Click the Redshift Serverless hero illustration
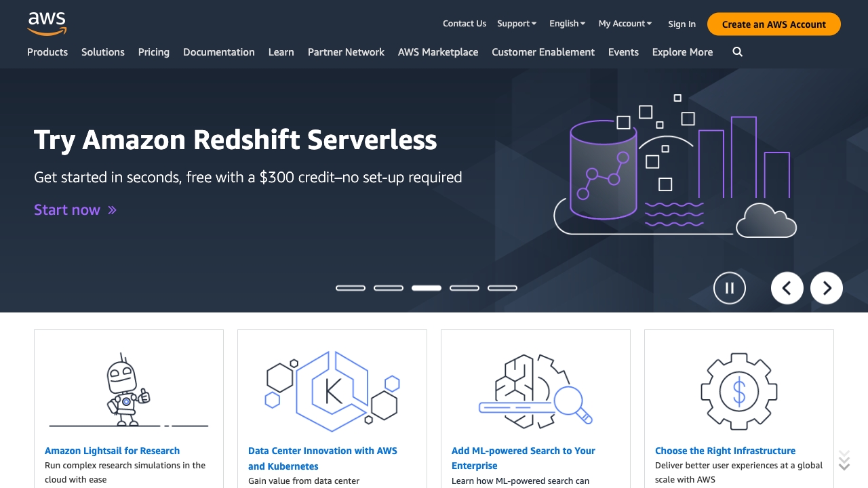The width and height of the screenshot is (868, 488). click(x=675, y=167)
